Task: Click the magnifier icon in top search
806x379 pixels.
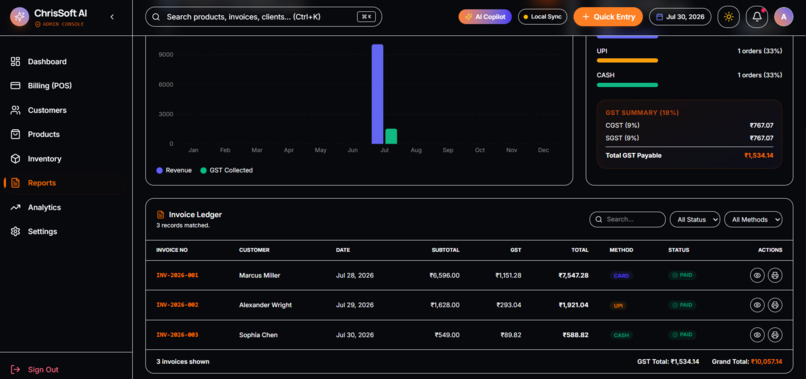Action: (156, 17)
